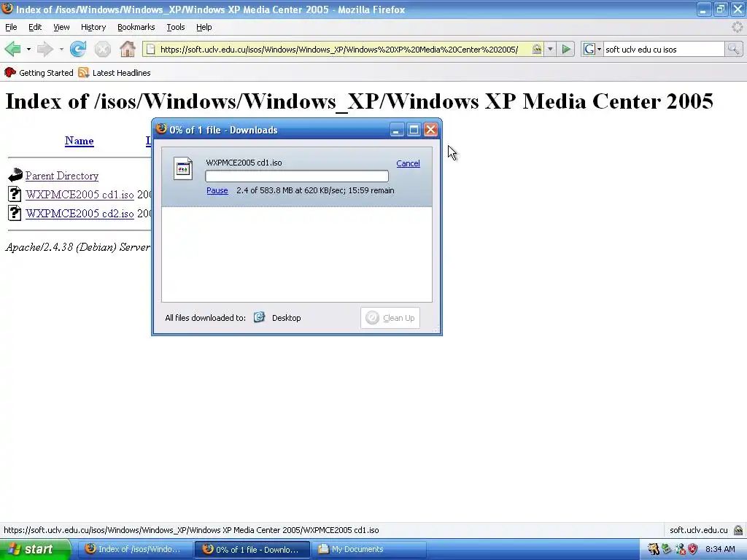
Task: Click the Latest Headlines feed icon
Action: pyautogui.click(x=84, y=72)
